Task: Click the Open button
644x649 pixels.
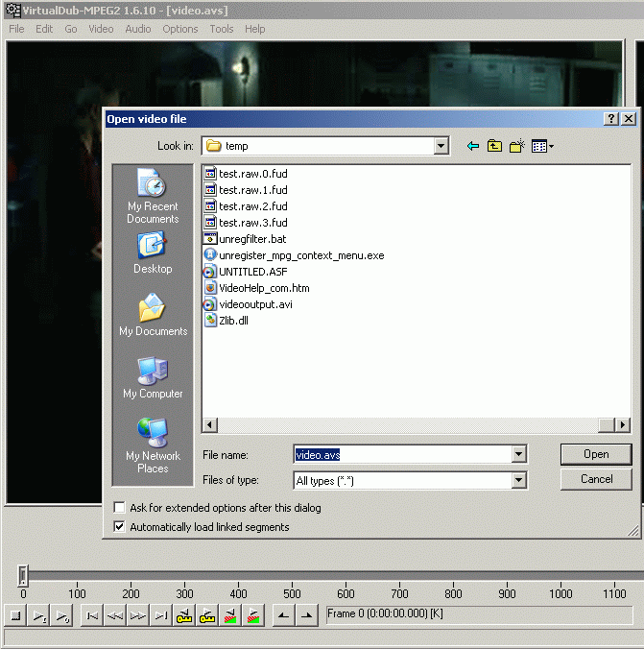Action: [x=596, y=454]
